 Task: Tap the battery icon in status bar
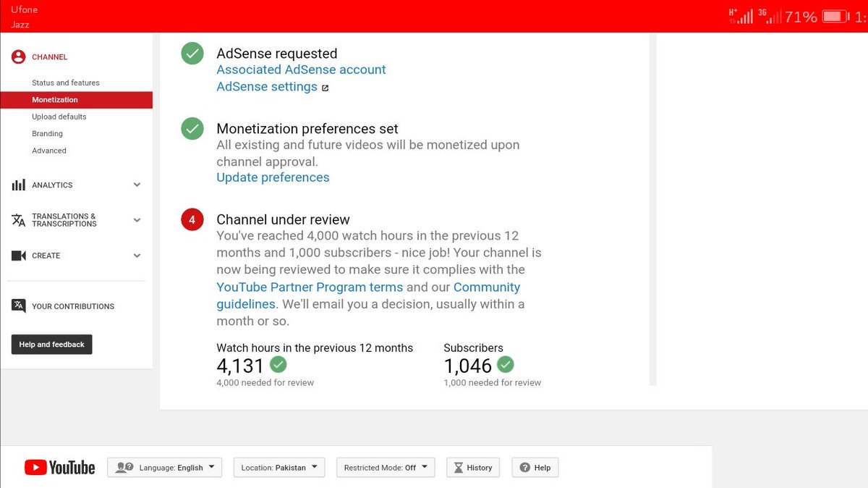[835, 16]
